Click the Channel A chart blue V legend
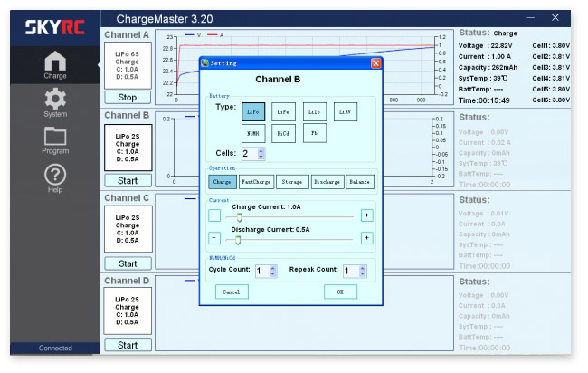 (x=193, y=35)
